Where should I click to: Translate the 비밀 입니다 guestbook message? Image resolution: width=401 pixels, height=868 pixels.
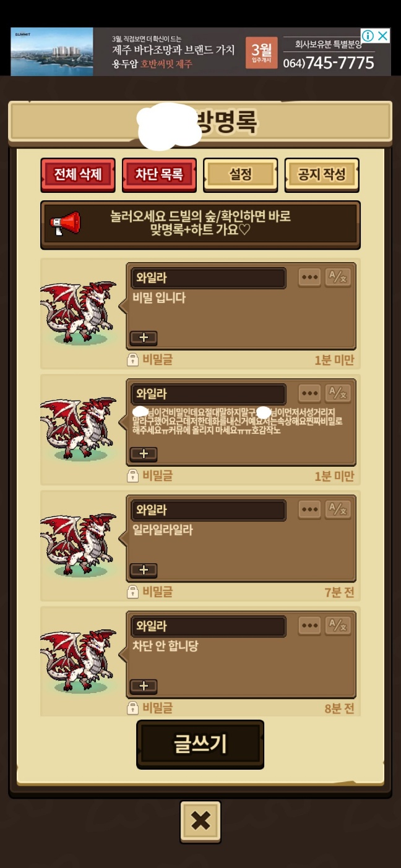coord(338,277)
